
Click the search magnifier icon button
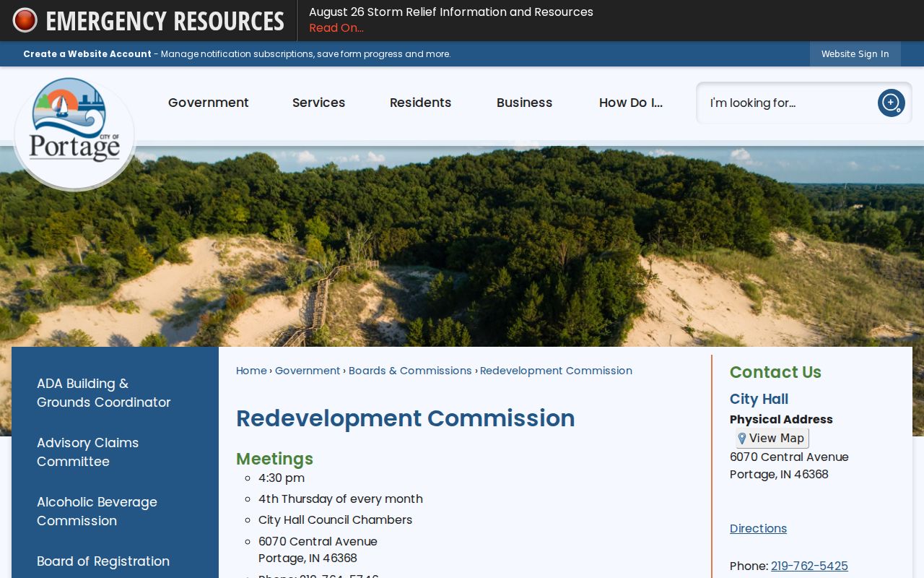click(x=892, y=103)
